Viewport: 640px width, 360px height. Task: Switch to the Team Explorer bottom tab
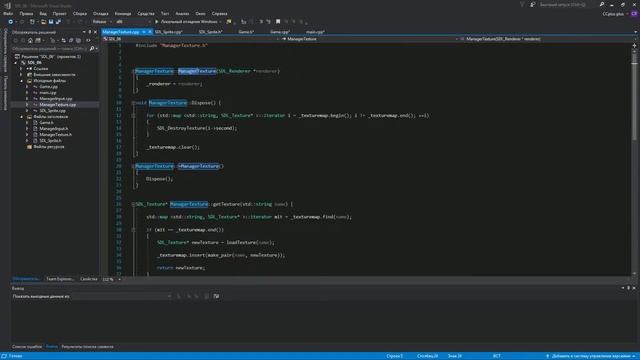pos(60,279)
